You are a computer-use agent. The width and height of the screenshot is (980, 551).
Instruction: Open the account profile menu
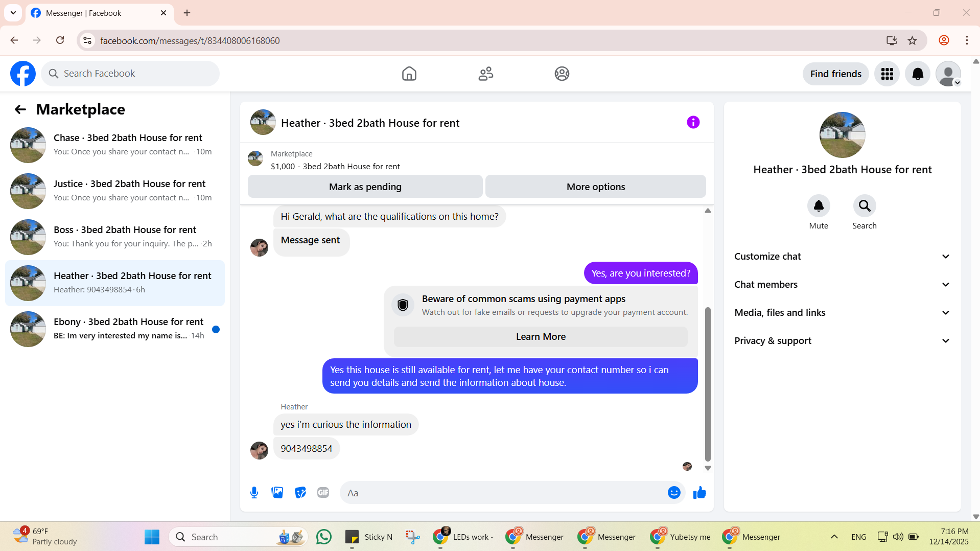point(948,74)
